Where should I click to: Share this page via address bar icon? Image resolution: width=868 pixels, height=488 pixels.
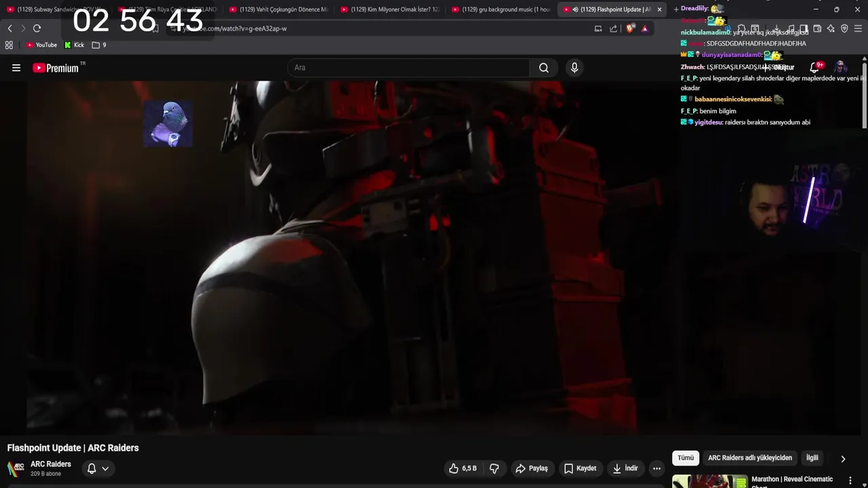click(x=614, y=28)
